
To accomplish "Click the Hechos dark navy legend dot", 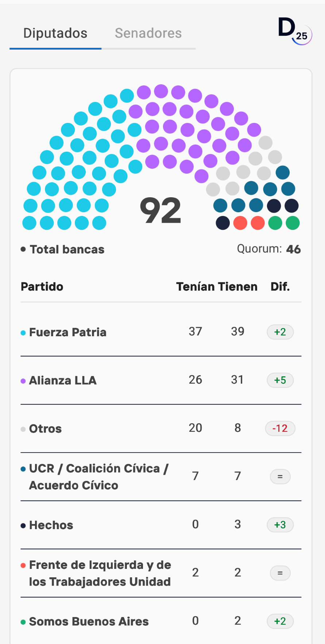I will coord(23,525).
